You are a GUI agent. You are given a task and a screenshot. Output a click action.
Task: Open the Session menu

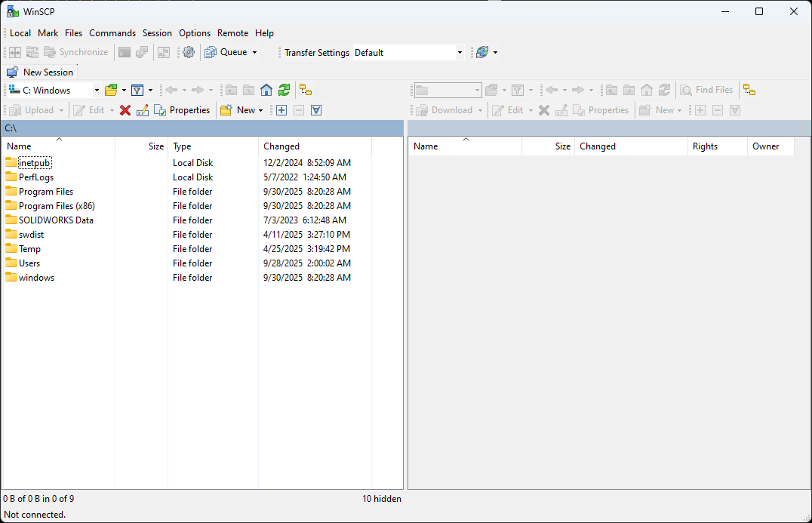point(157,33)
